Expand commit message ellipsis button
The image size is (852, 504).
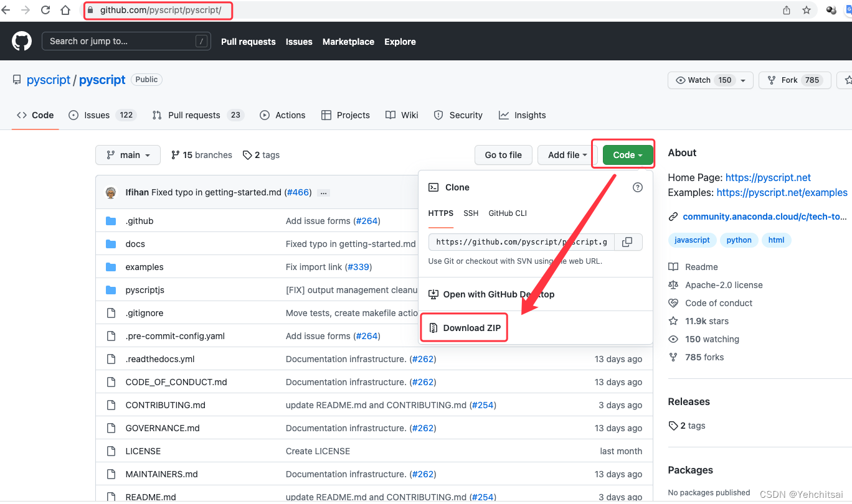tap(323, 193)
